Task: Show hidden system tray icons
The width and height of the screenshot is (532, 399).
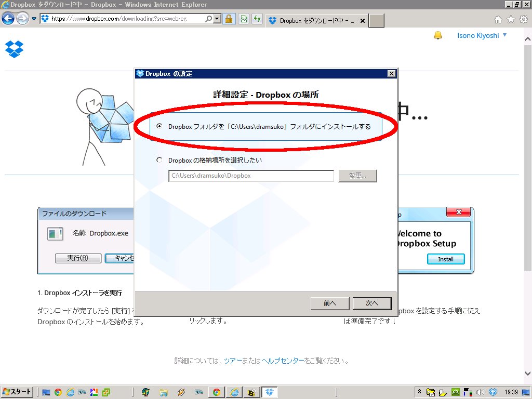Action: (420, 392)
